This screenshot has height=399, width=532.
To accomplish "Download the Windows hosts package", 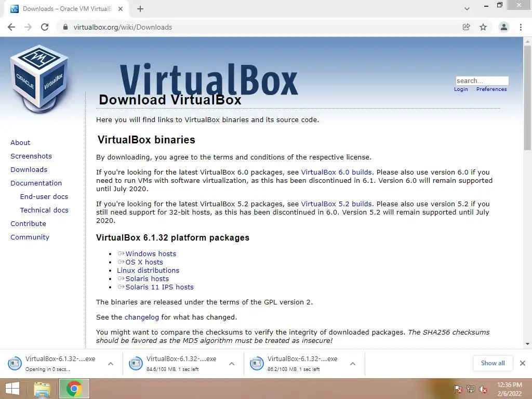I will click(x=151, y=254).
